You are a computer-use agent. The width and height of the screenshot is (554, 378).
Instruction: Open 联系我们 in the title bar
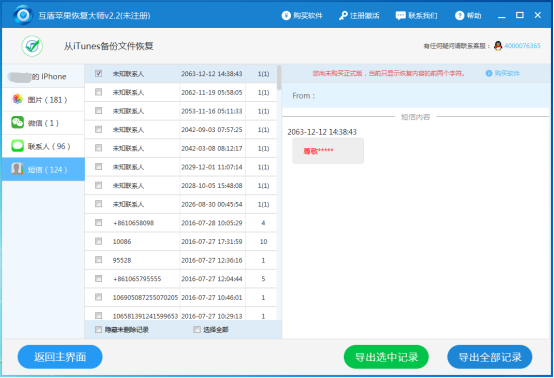(x=416, y=16)
